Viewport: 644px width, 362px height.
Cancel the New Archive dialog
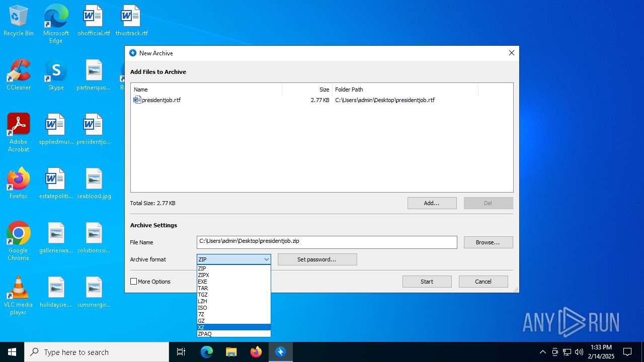[483, 282]
